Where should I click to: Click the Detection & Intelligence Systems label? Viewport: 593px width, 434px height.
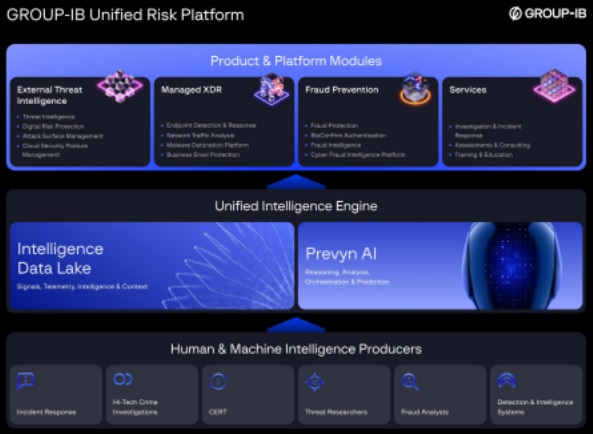(x=535, y=407)
